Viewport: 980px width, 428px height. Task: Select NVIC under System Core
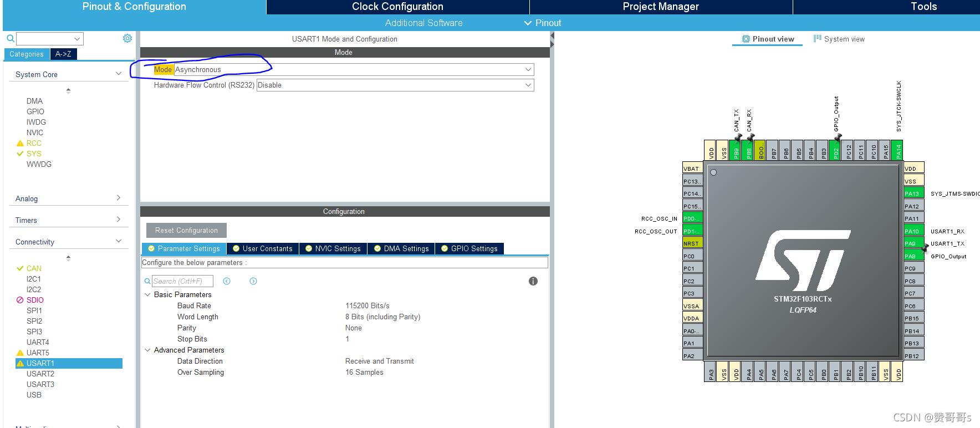[x=35, y=133]
